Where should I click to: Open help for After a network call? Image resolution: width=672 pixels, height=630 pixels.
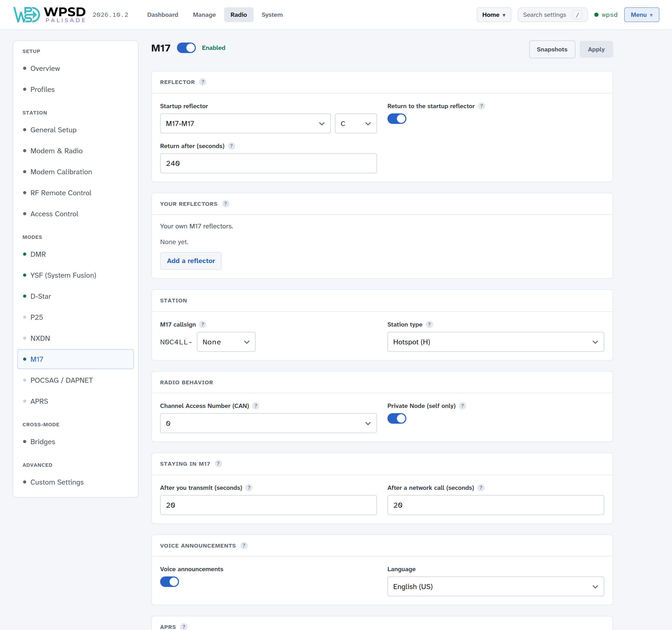pos(481,488)
